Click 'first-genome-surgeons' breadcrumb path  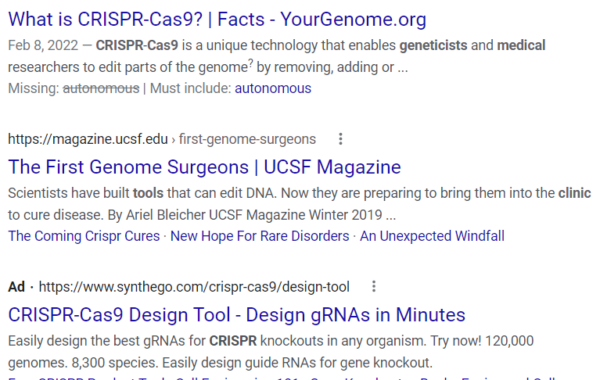click(x=247, y=139)
